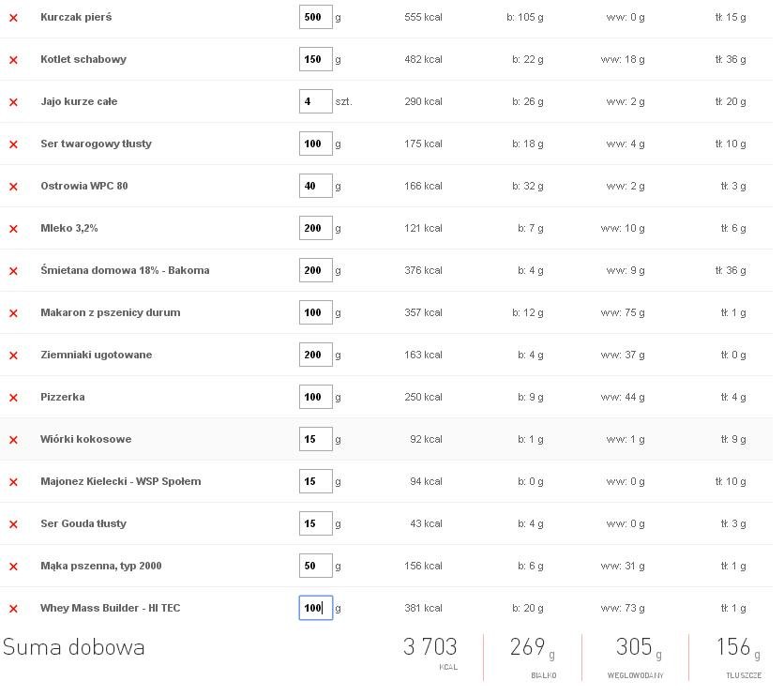Edit Kurczak pierś quantity field
The image size is (784, 696).
coord(315,17)
